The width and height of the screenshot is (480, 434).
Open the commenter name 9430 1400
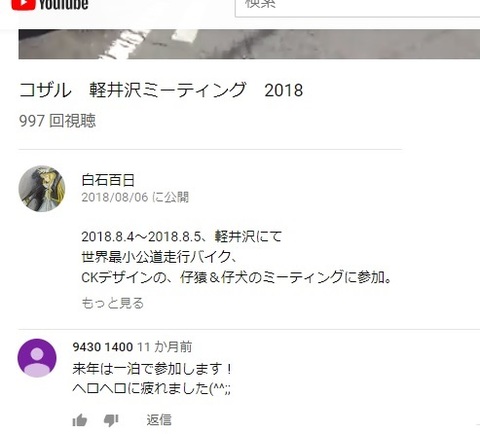click(x=103, y=347)
